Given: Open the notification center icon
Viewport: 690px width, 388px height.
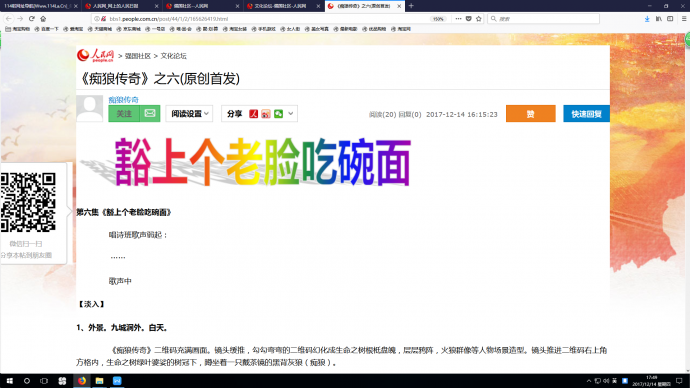Looking at the screenshot, I should click(x=679, y=381).
